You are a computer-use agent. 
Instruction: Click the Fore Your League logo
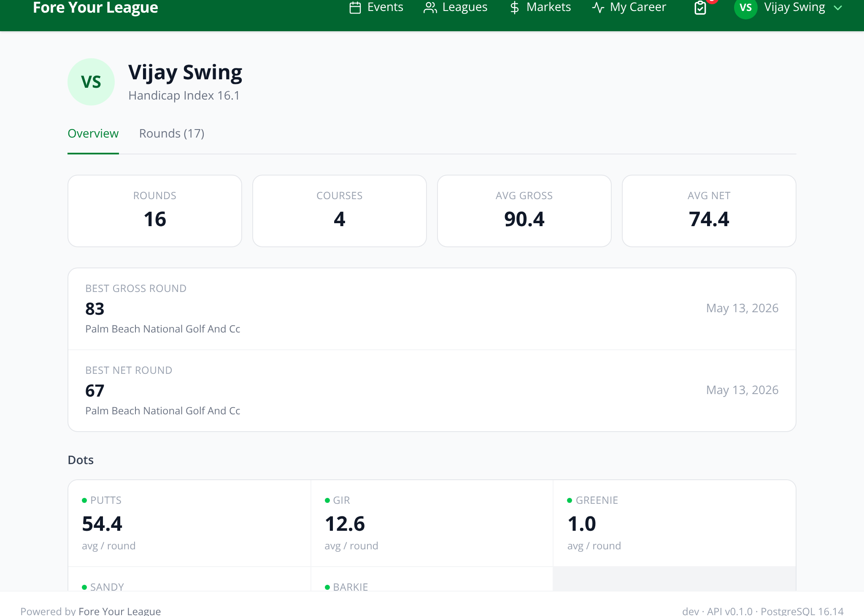pos(95,8)
